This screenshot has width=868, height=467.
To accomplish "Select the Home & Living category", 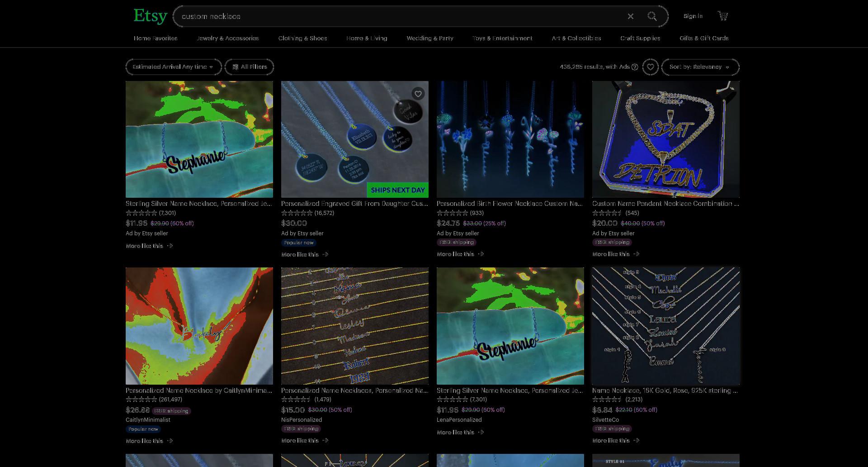I will pyautogui.click(x=367, y=38).
